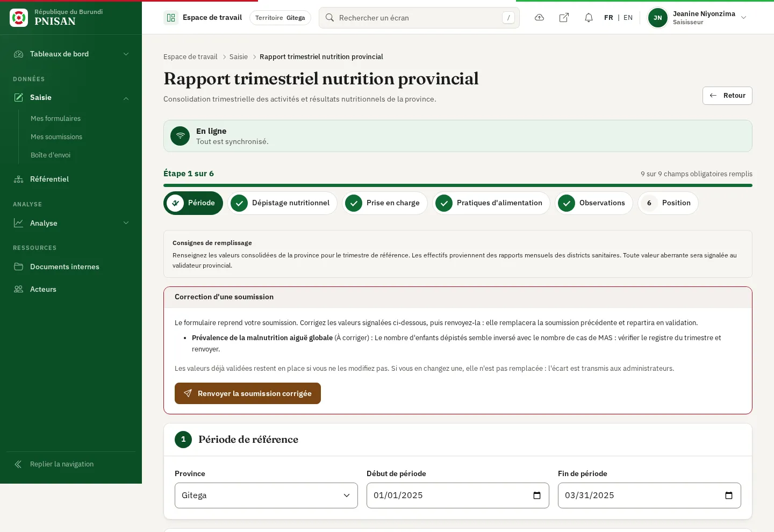Click the Replier la navigation chevrons icon

pos(18,464)
